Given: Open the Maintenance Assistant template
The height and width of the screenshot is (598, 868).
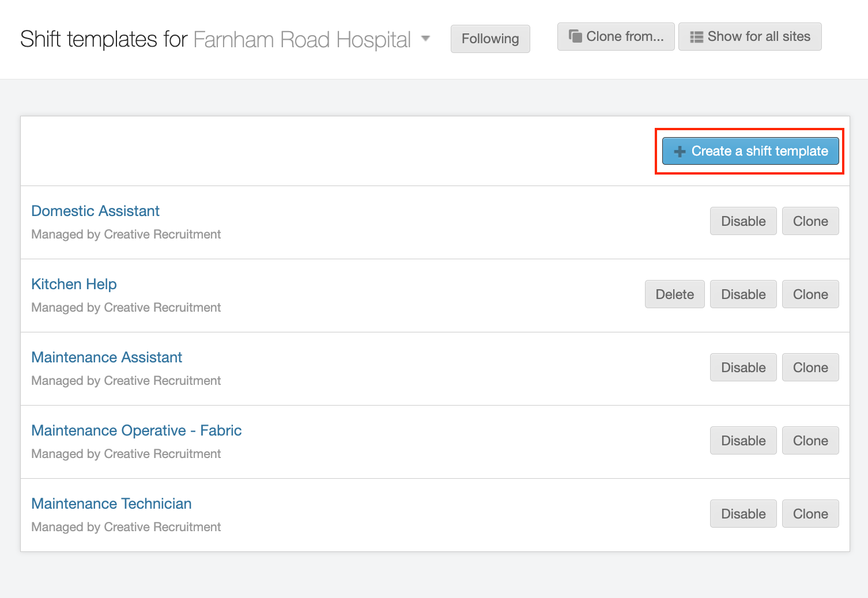Looking at the screenshot, I should point(107,357).
